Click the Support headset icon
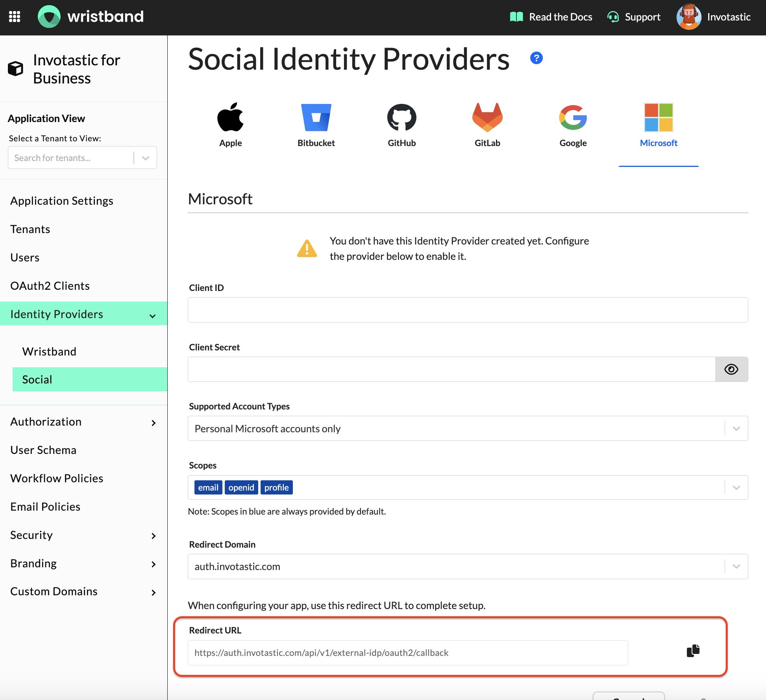The width and height of the screenshot is (766, 700). pos(613,17)
